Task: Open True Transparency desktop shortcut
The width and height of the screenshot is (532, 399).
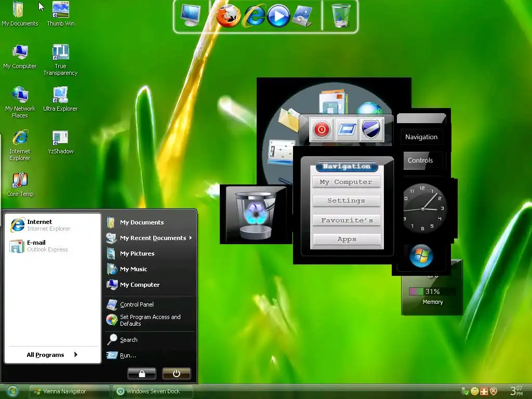Action: (x=60, y=60)
